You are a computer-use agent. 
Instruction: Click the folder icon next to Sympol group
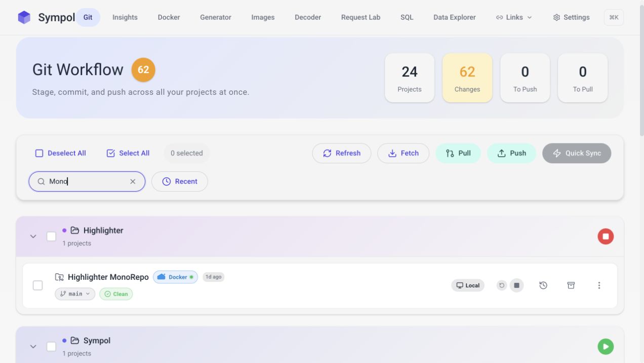click(75, 341)
